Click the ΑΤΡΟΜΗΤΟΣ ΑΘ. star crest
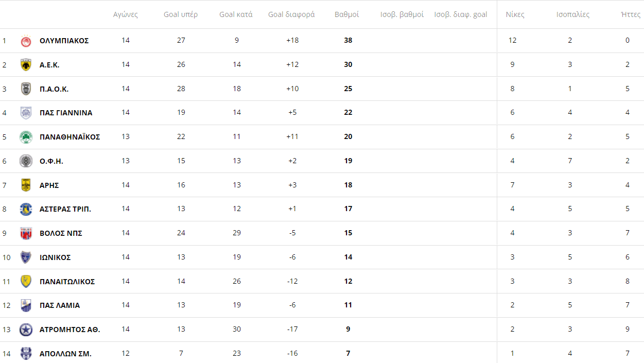The width and height of the screenshot is (644, 363). [x=26, y=330]
